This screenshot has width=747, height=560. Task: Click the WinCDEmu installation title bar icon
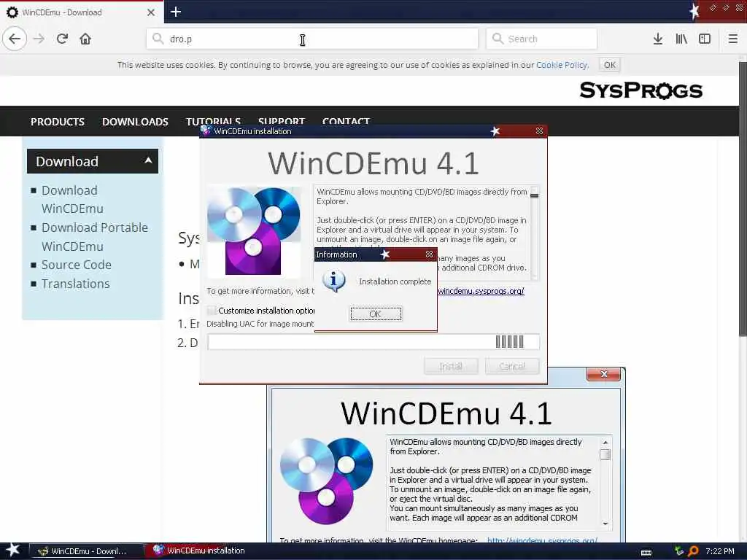point(206,131)
